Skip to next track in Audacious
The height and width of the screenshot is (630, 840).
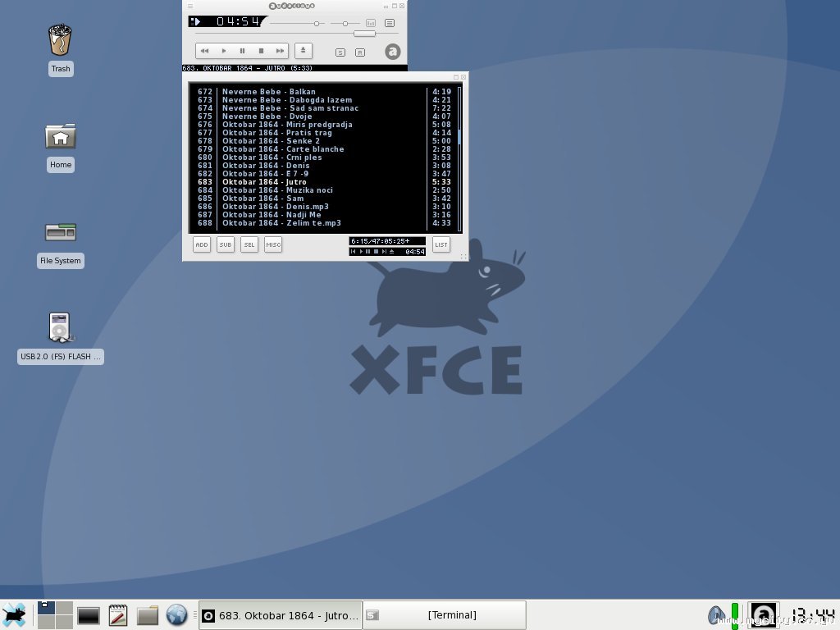[280, 51]
